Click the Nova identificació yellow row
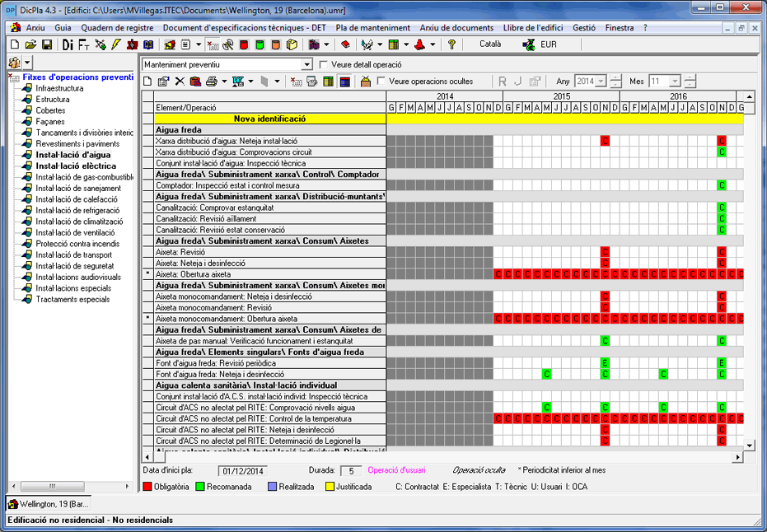This screenshot has height=532, width=767. coord(442,119)
